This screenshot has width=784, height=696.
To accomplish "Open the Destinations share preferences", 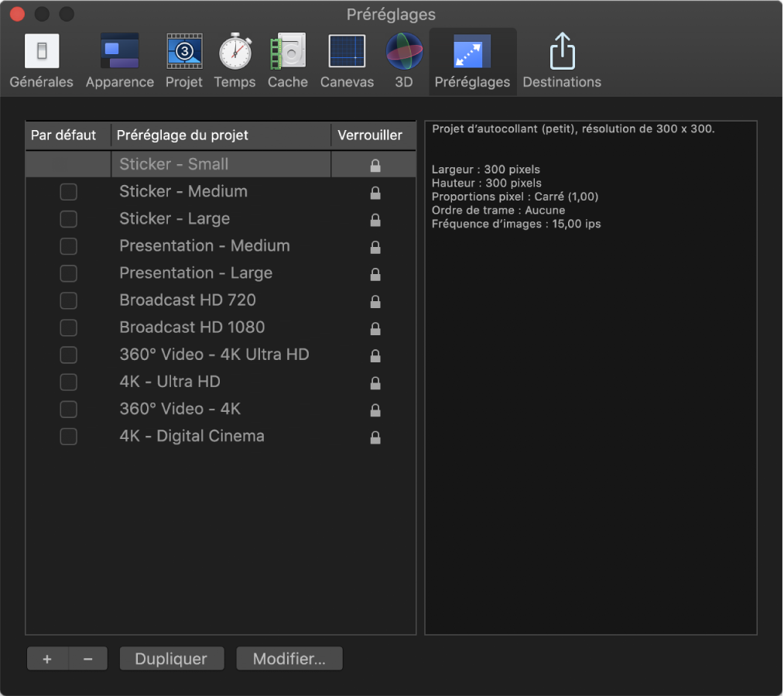I will [561, 61].
